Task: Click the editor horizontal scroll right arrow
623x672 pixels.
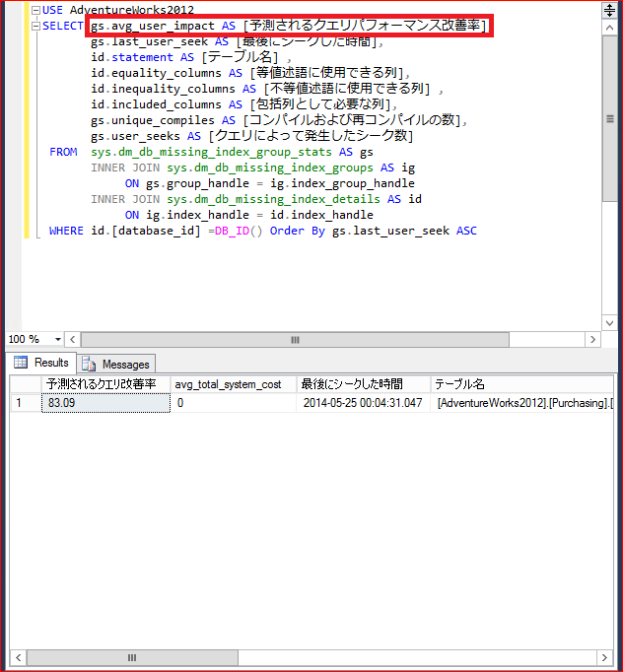Action: (x=592, y=339)
